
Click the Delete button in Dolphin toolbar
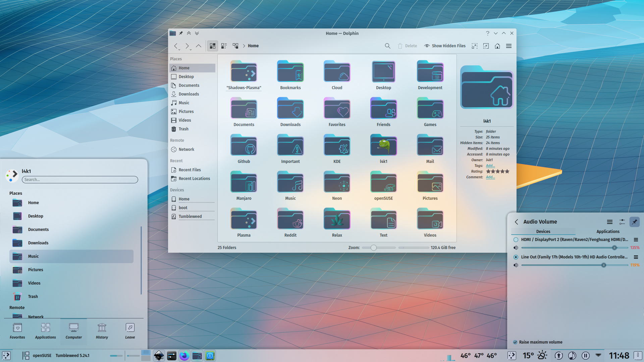coord(407,46)
